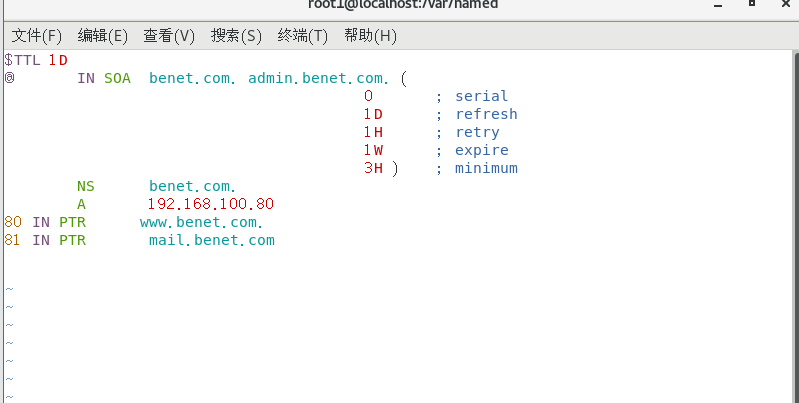Place cursor on 3H minimum value

(x=373, y=168)
